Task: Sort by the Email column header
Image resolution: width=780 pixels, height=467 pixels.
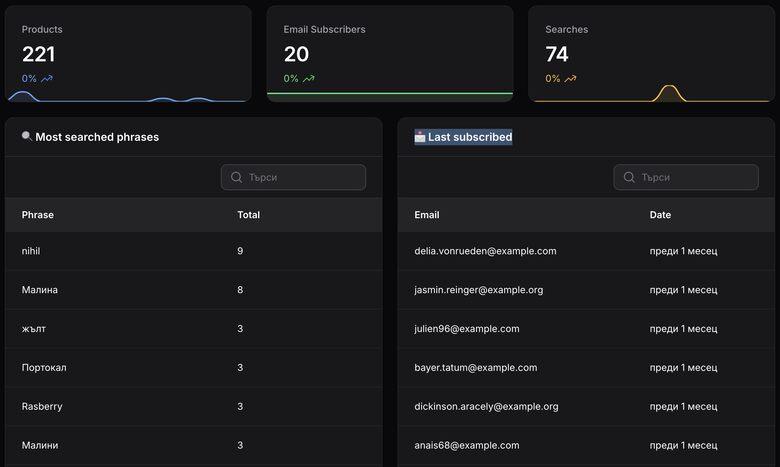Action: coord(427,215)
